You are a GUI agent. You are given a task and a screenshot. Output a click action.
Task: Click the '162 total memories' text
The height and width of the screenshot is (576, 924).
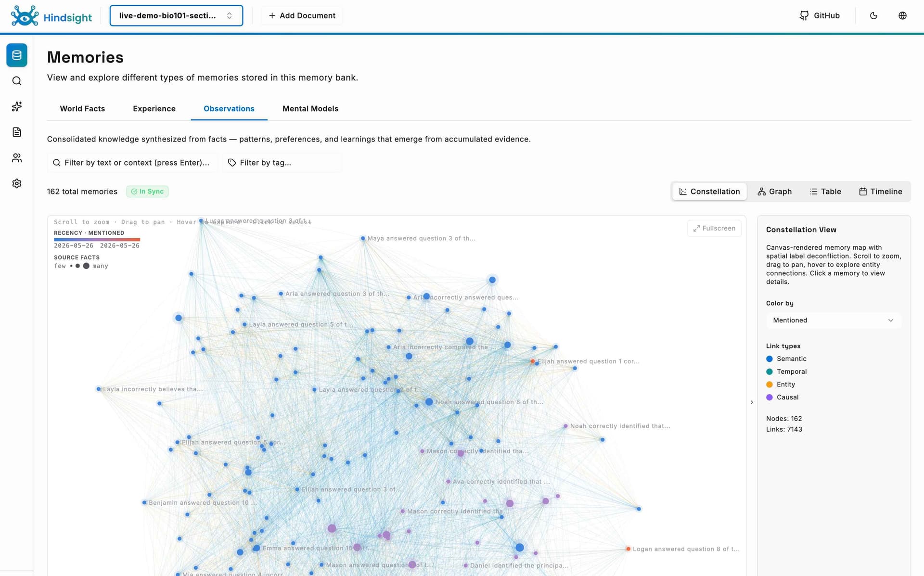pos(82,192)
